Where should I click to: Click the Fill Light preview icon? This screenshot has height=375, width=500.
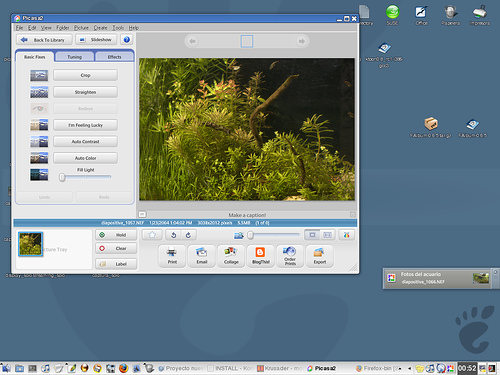tap(39, 175)
